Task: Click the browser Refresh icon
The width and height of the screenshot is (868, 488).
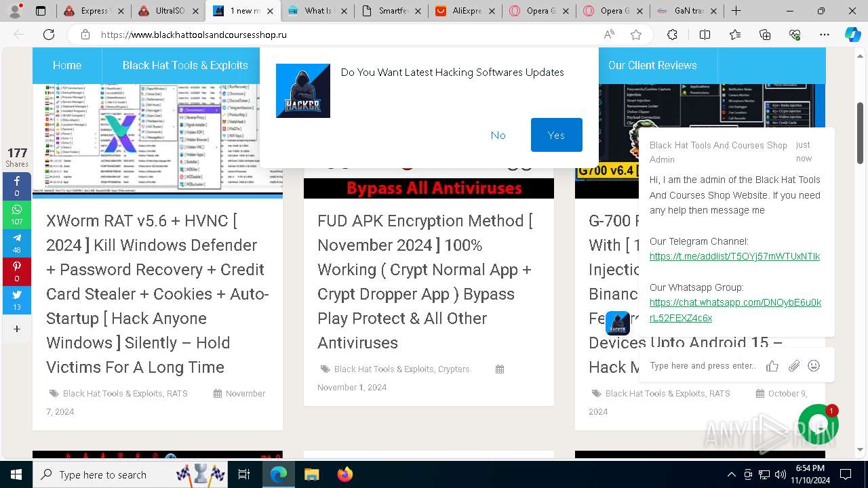Action: (x=49, y=35)
